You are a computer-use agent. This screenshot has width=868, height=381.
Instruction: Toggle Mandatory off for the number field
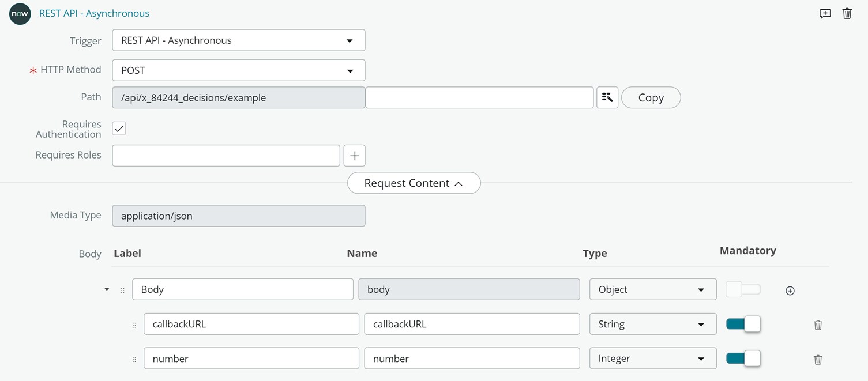pyautogui.click(x=743, y=359)
